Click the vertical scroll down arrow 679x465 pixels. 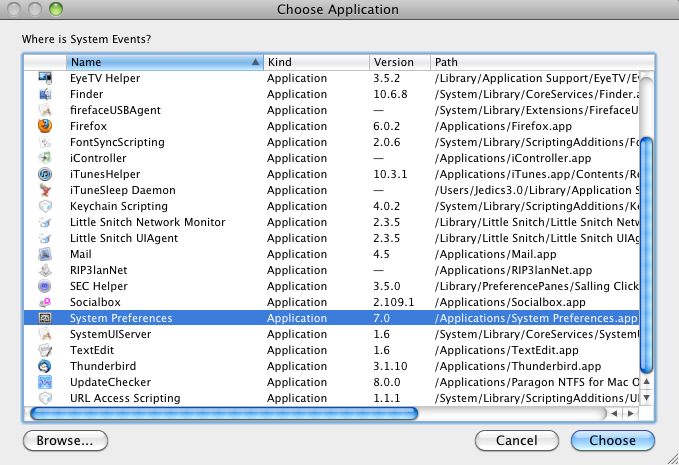pos(646,397)
